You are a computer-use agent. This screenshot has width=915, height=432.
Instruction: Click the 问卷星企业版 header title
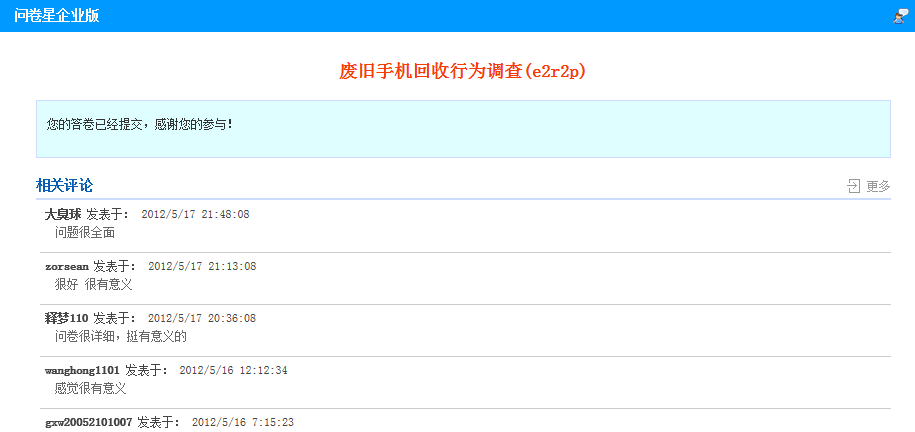[57, 16]
